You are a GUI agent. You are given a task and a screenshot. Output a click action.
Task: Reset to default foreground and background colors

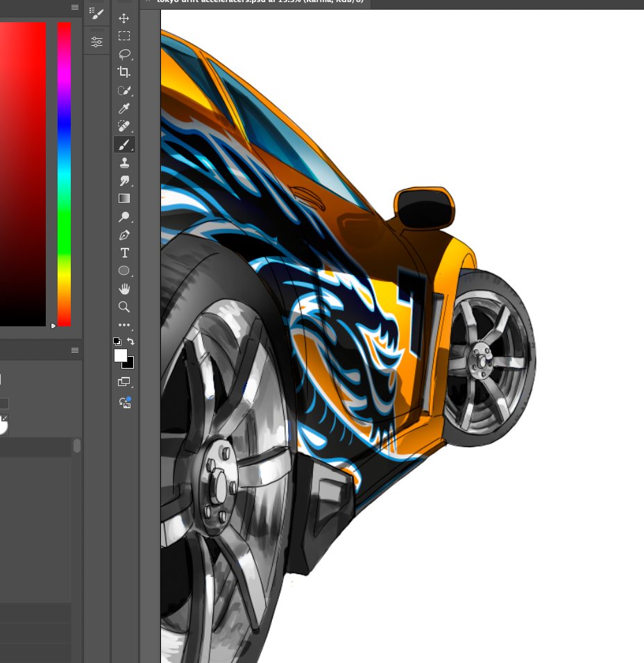[x=117, y=342]
